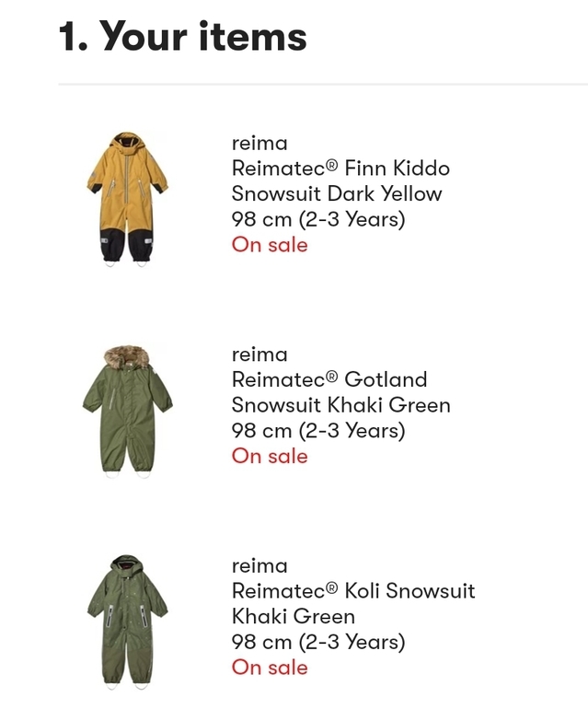Viewport: 588px width, 709px height.
Task: Click "On sale" under the Gotland snowsuit
Action: coord(270,456)
